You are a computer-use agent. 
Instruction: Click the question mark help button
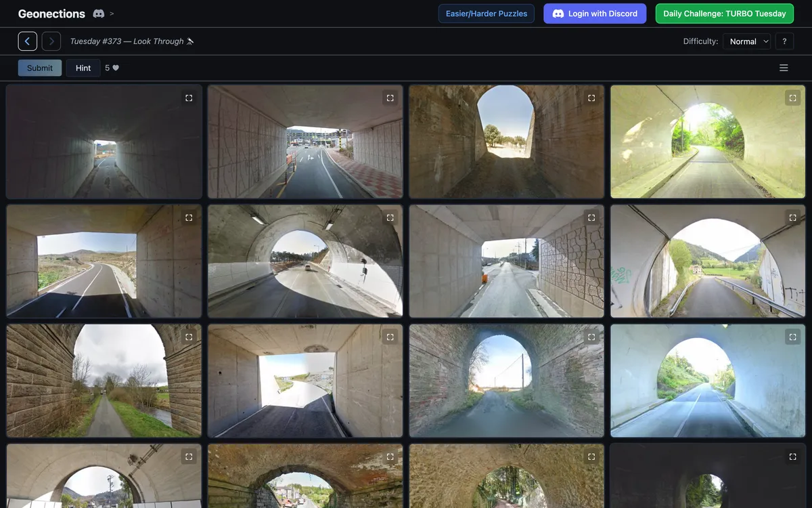click(784, 41)
